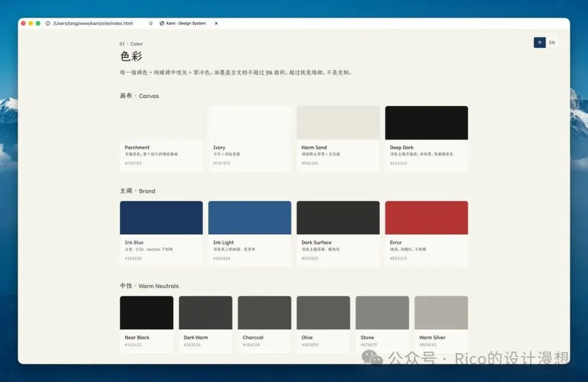Click the Parchment hex code #F5F4ED
This screenshot has width=588, height=382.
133,163
